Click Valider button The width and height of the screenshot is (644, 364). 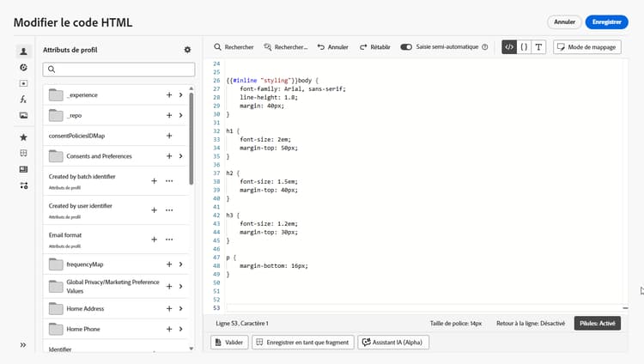(229, 343)
